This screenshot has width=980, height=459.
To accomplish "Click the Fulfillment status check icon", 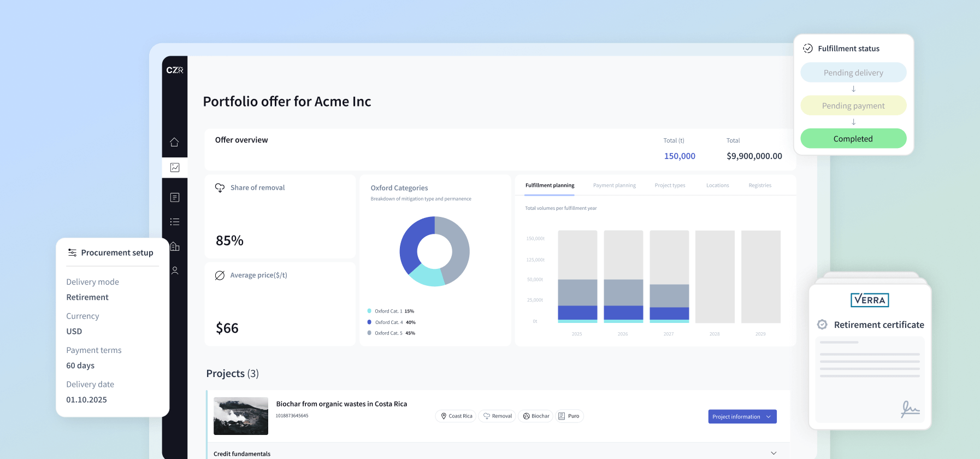I will (x=808, y=49).
